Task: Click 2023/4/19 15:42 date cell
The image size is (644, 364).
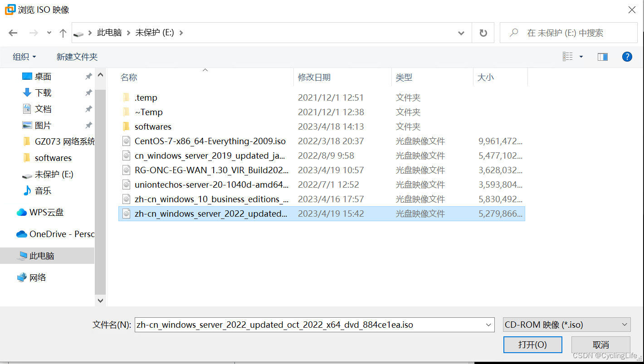Action: (x=331, y=214)
